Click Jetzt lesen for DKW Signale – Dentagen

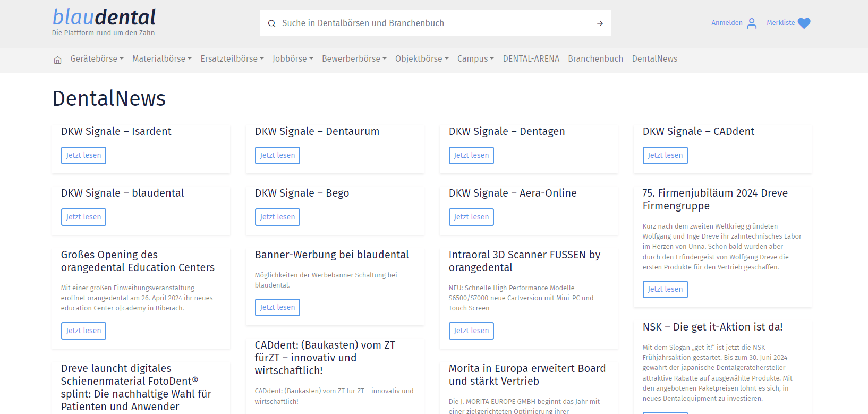click(x=471, y=155)
